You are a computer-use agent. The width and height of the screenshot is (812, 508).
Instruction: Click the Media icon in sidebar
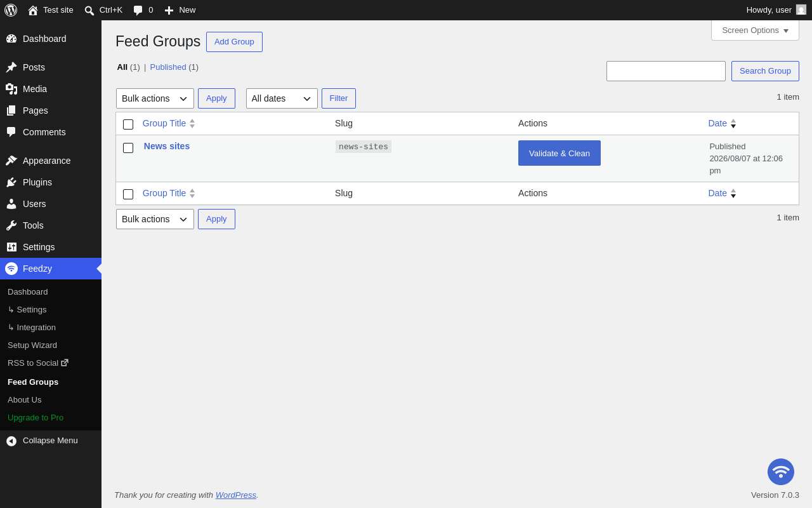pyautogui.click(x=11, y=89)
